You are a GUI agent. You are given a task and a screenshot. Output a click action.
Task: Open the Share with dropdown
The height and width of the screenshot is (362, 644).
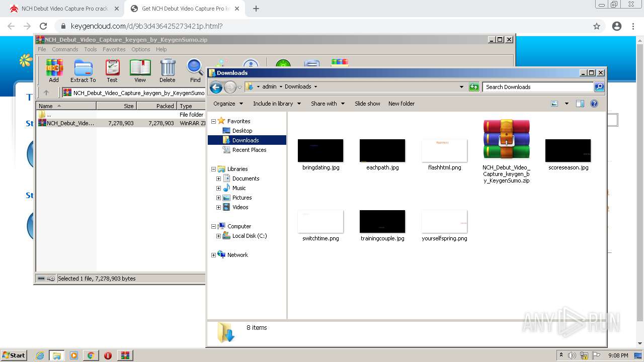tap(328, 104)
